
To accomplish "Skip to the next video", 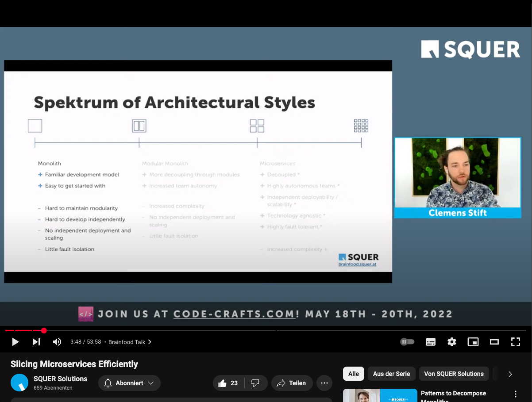I will [36, 341].
